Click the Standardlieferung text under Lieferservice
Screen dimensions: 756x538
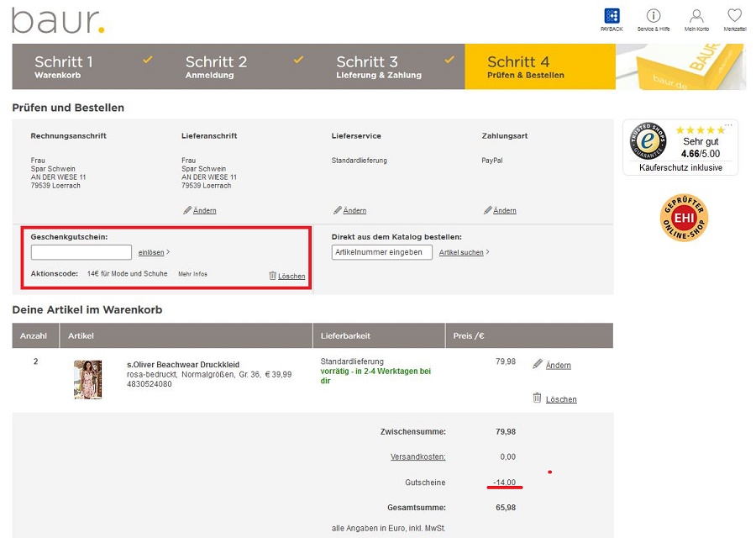[360, 161]
